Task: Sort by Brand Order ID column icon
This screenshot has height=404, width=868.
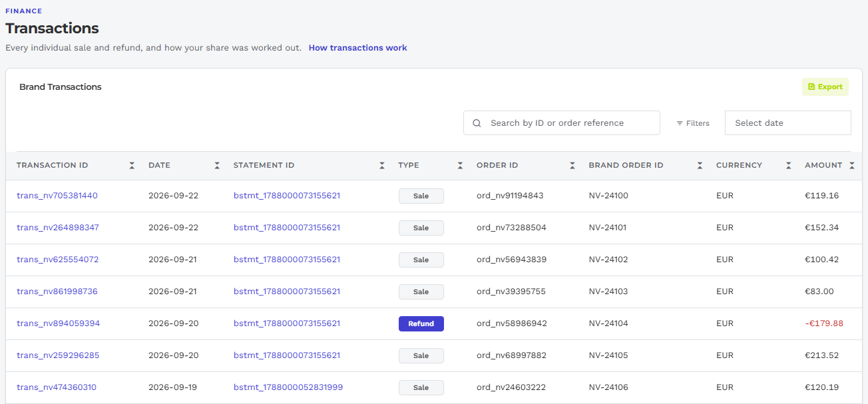Action: click(700, 165)
